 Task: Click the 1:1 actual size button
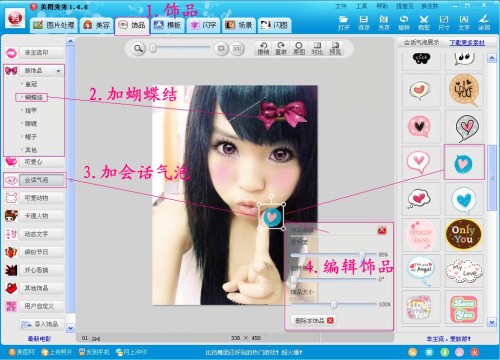tap(236, 49)
